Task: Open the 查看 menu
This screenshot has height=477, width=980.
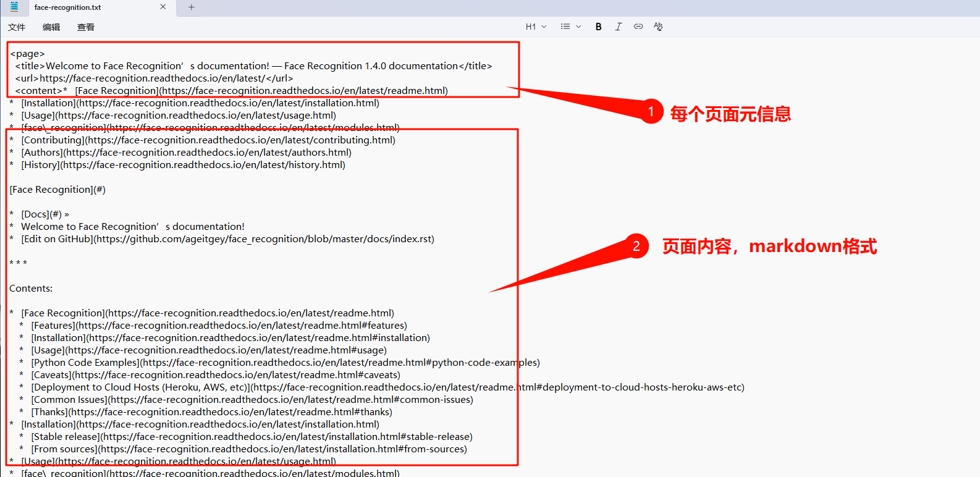Action: [x=86, y=27]
